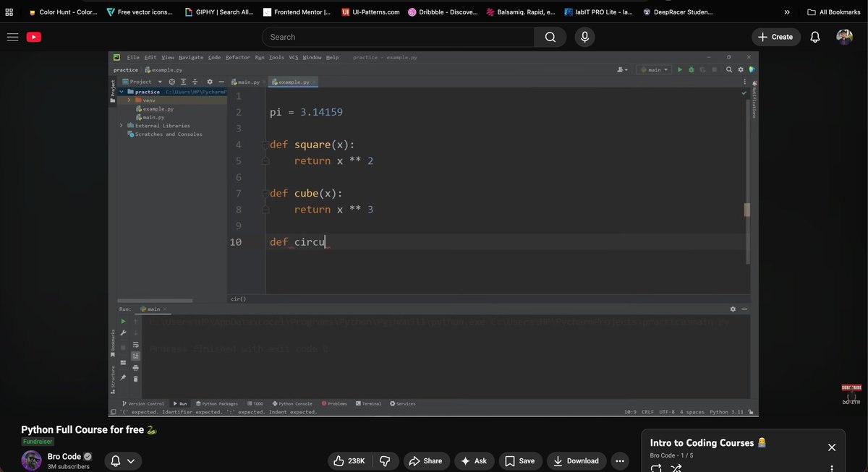Open the All Bookmarks folder
The width and height of the screenshot is (868, 472).
pos(834,12)
